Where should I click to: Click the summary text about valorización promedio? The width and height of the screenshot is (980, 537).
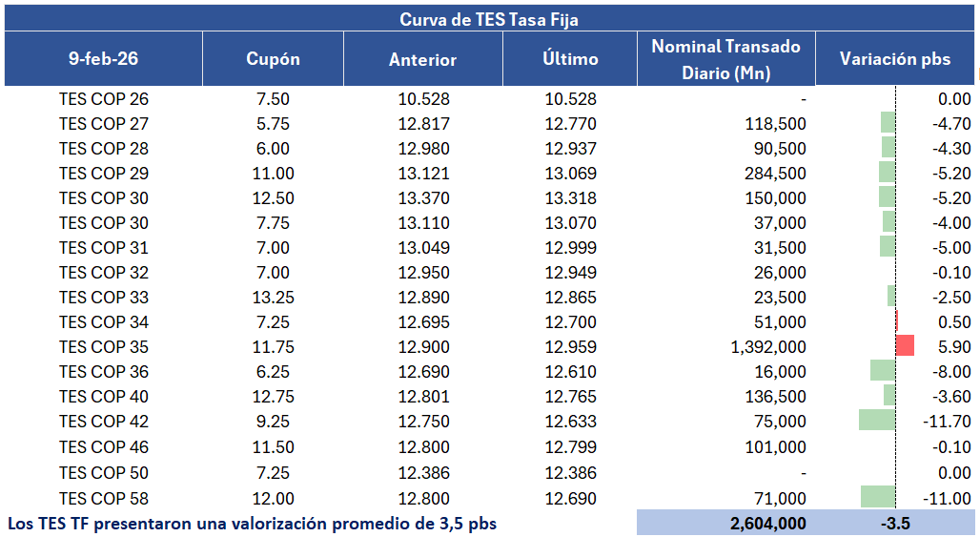[x=253, y=523]
